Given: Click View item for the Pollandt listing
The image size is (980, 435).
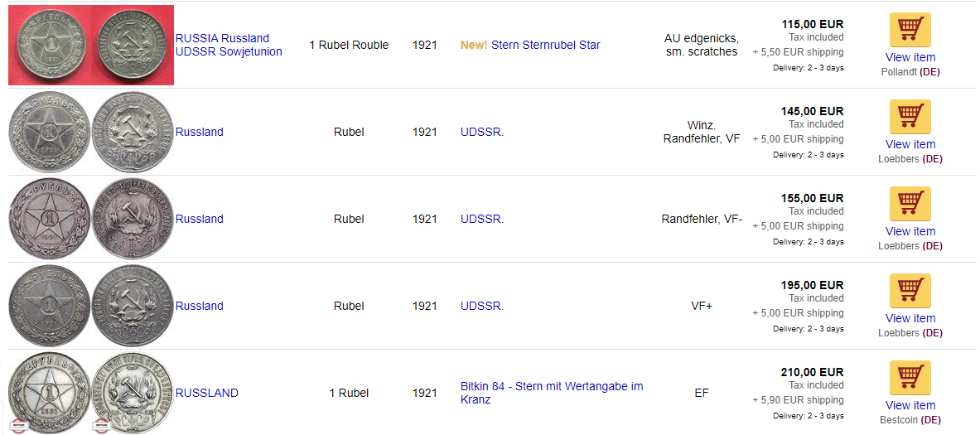Looking at the screenshot, I should click(910, 57).
